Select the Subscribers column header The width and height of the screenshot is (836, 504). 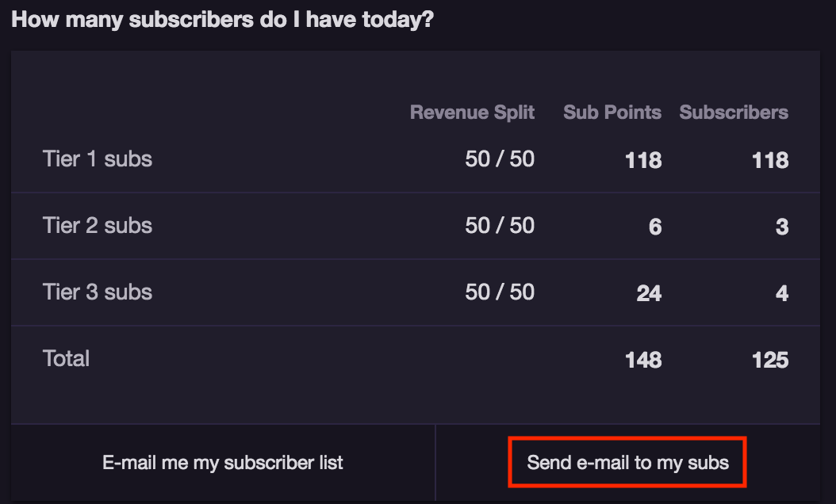click(x=733, y=113)
